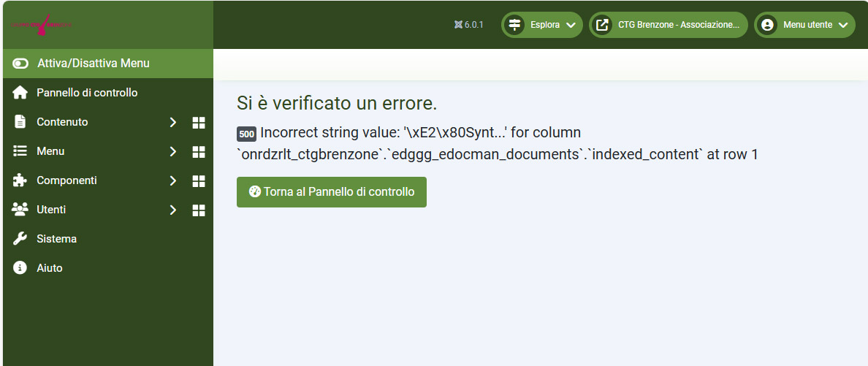Image resolution: width=868 pixels, height=366 pixels.
Task: Open the Contenuto dashboard grid icon
Action: pyautogui.click(x=199, y=122)
